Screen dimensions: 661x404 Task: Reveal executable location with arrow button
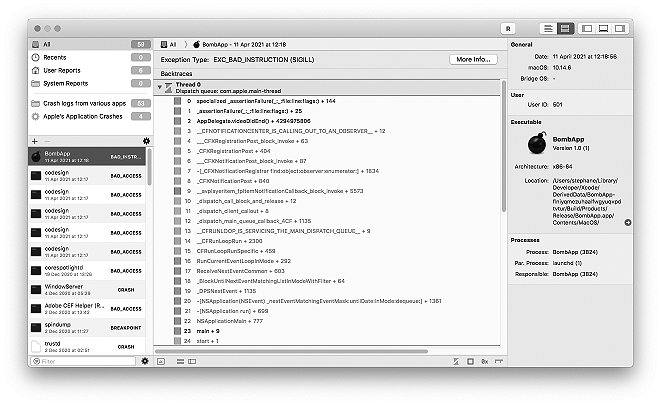coord(628,222)
